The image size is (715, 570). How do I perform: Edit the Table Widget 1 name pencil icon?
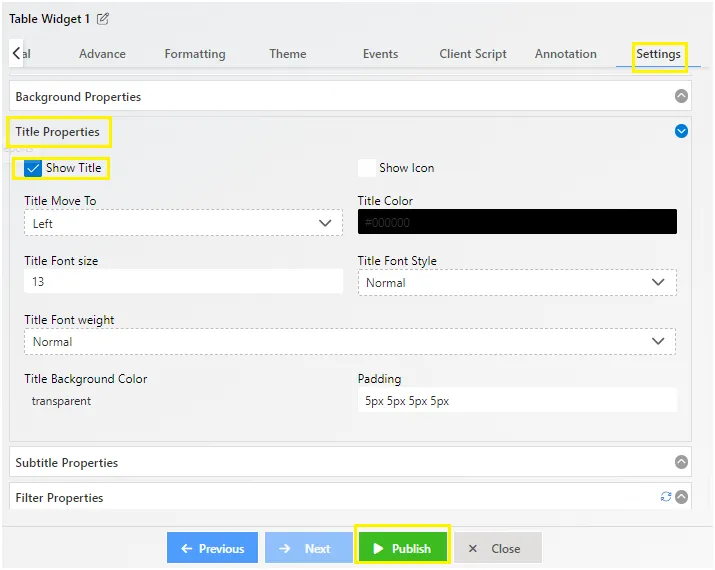click(x=103, y=19)
